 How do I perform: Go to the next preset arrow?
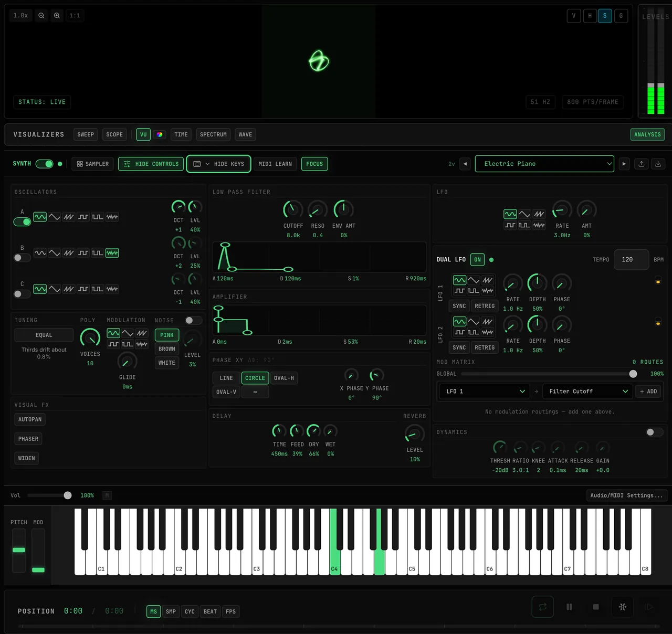[624, 164]
